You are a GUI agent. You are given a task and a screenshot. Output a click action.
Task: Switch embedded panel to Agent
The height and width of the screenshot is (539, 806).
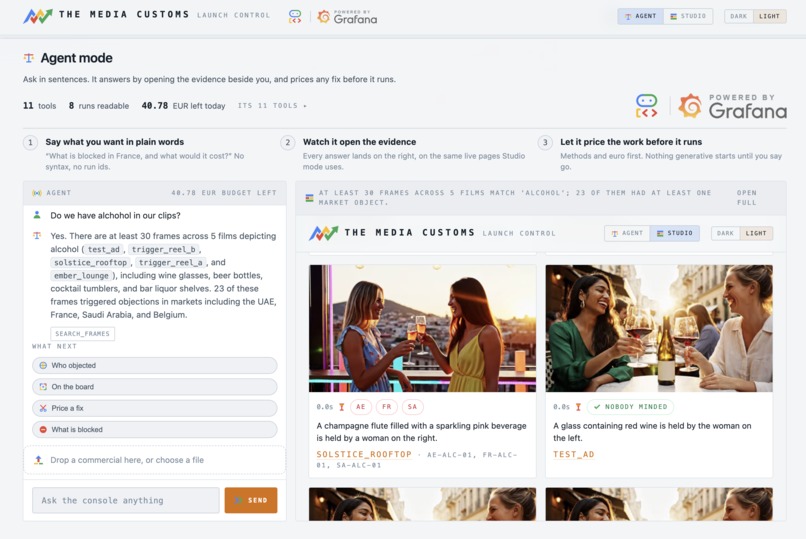(x=627, y=233)
